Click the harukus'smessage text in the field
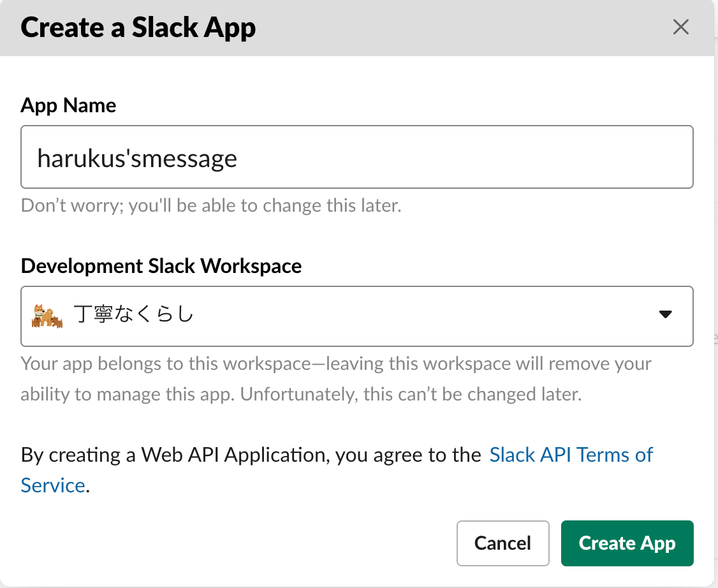The width and height of the screenshot is (718, 588). [137, 158]
